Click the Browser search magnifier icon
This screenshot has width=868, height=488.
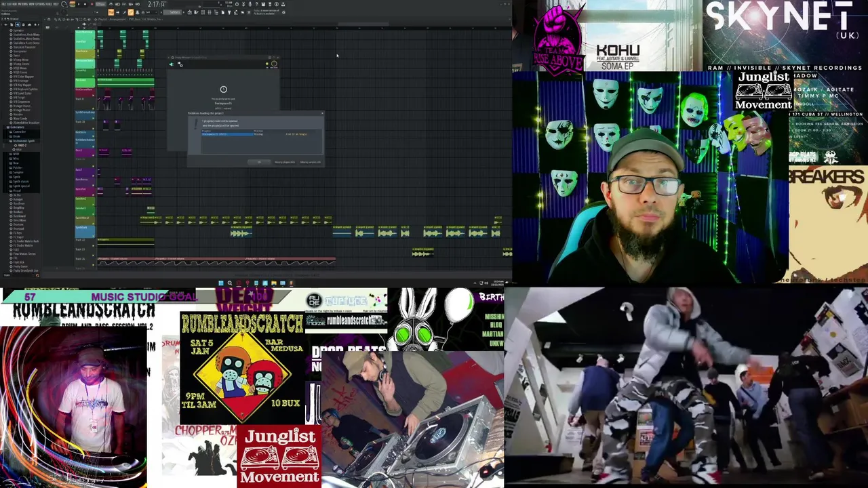(37, 275)
